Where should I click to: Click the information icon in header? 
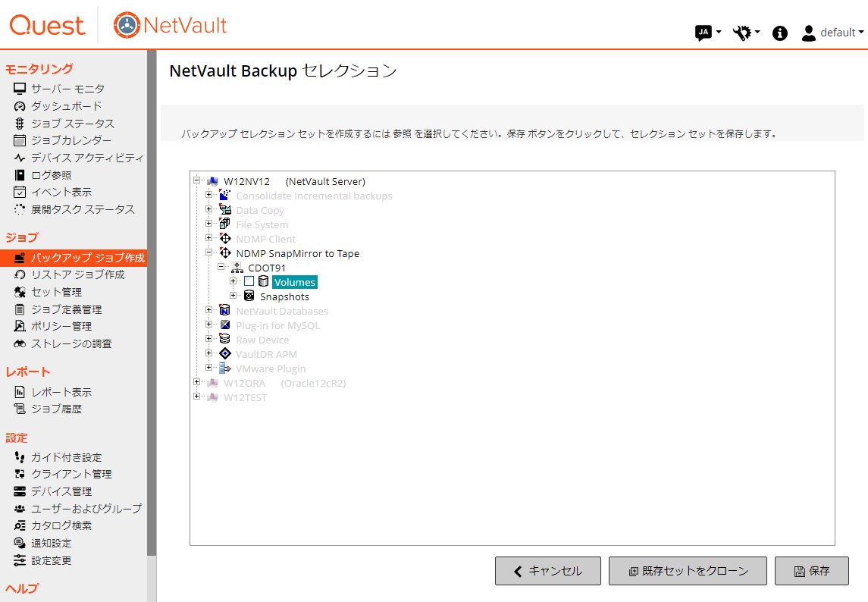(x=779, y=33)
